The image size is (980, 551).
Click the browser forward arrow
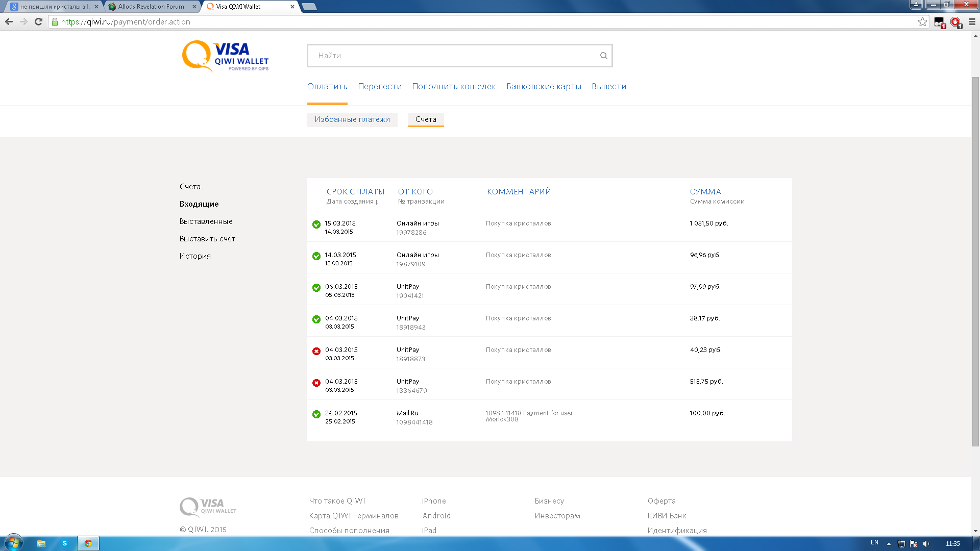point(23,21)
